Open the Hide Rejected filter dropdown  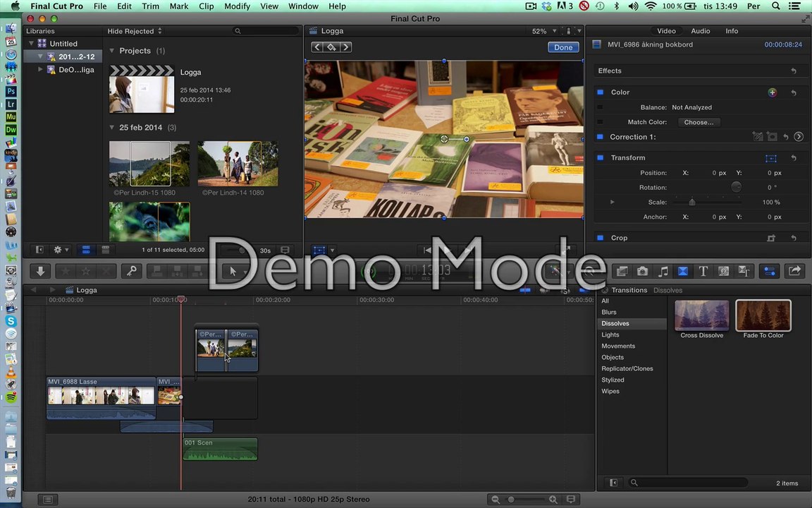coord(135,31)
